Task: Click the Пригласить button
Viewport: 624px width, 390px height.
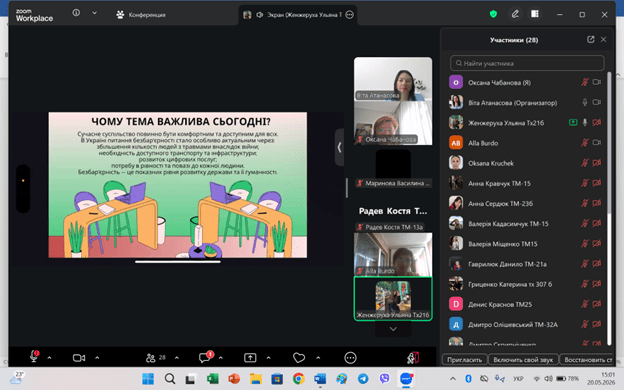Action: tap(464, 360)
